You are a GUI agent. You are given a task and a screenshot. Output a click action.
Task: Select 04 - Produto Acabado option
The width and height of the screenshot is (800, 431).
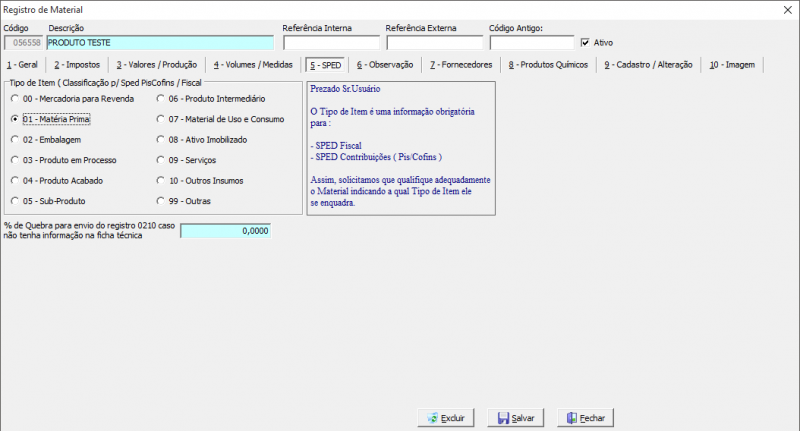pyautogui.click(x=15, y=180)
